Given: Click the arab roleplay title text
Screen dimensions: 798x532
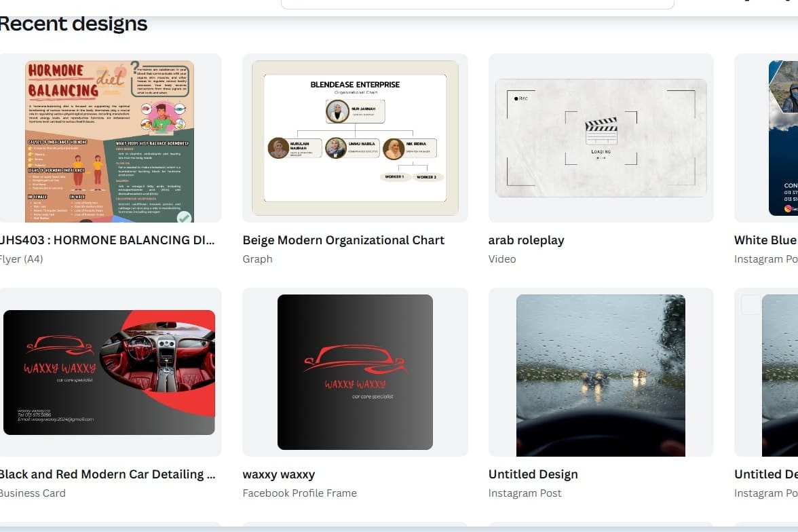Looking at the screenshot, I should tap(527, 240).
